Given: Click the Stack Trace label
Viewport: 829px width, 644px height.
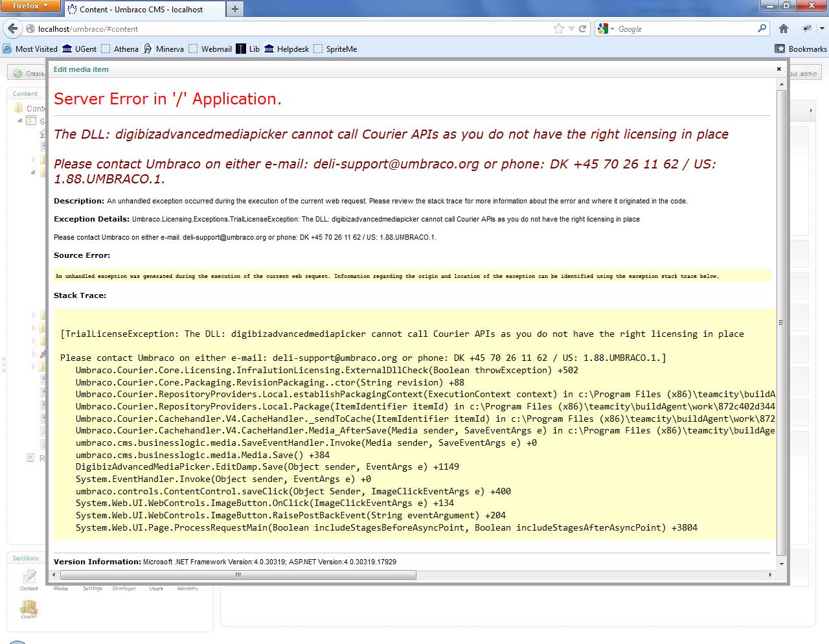Looking at the screenshot, I should pyautogui.click(x=80, y=295).
